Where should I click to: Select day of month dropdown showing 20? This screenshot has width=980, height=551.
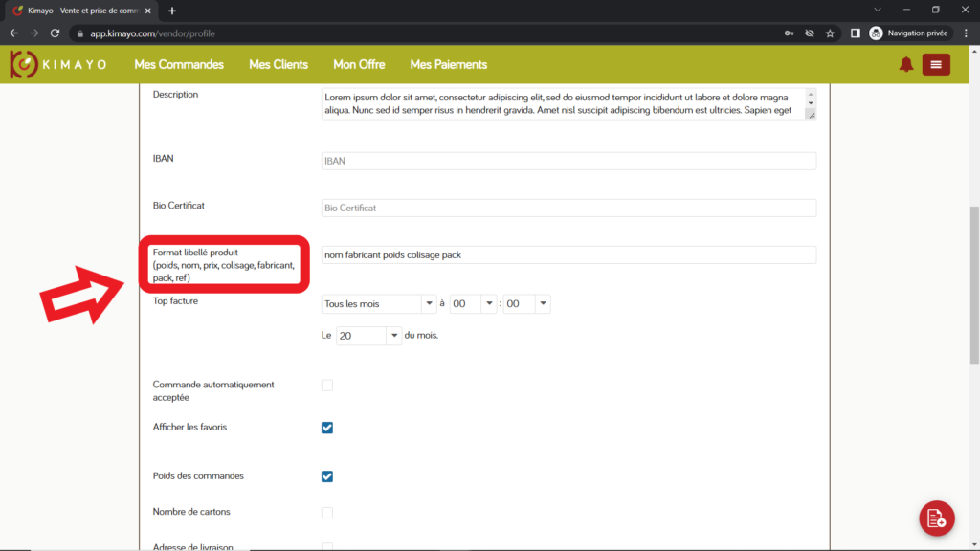[x=368, y=336]
